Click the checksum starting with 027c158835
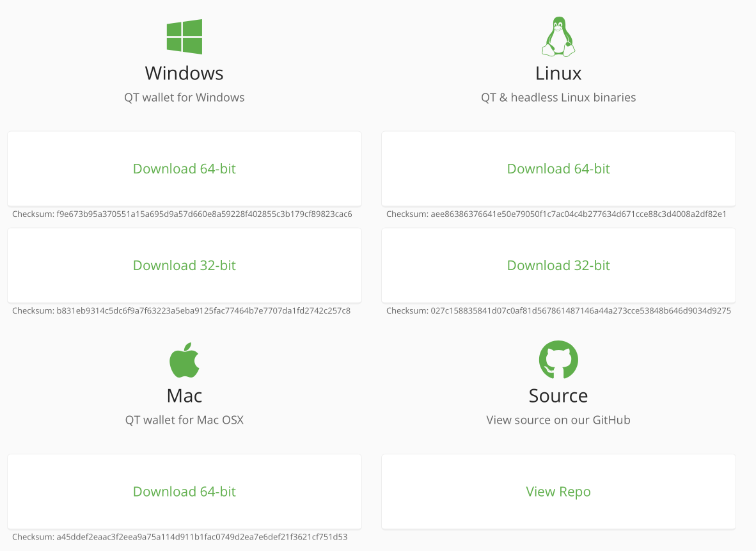 (x=558, y=311)
